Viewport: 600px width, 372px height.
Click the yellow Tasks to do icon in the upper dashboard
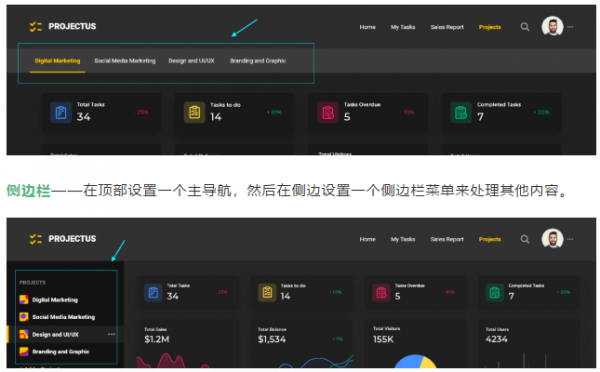pos(194,113)
